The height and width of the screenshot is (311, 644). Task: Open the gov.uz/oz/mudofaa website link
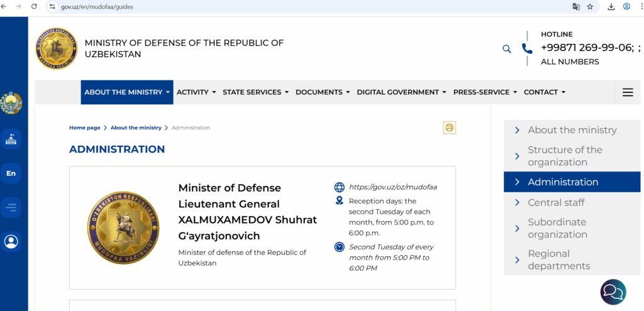click(x=392, y=187)
